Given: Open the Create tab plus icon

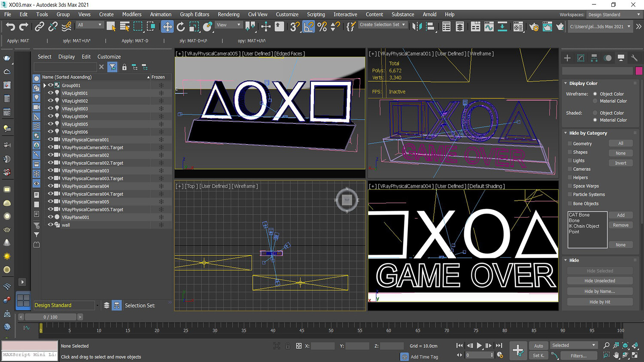Looking at the screenshot, I should (567, 58).
